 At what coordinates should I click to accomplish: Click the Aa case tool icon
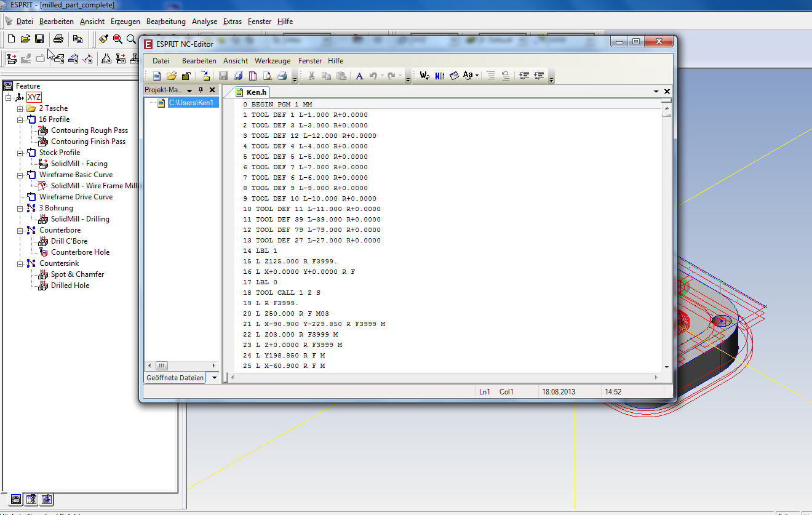[x=468, y=76]
